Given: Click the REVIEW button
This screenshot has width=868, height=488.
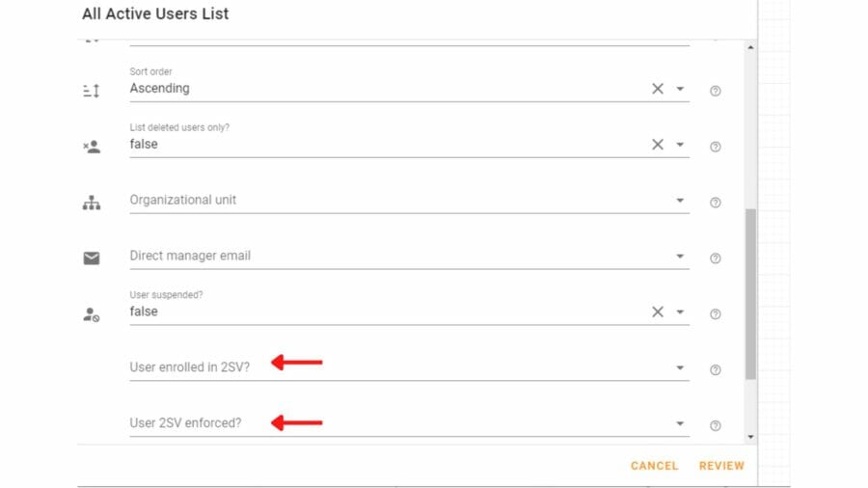Looking at the screenshot, I should pos(721,466).
